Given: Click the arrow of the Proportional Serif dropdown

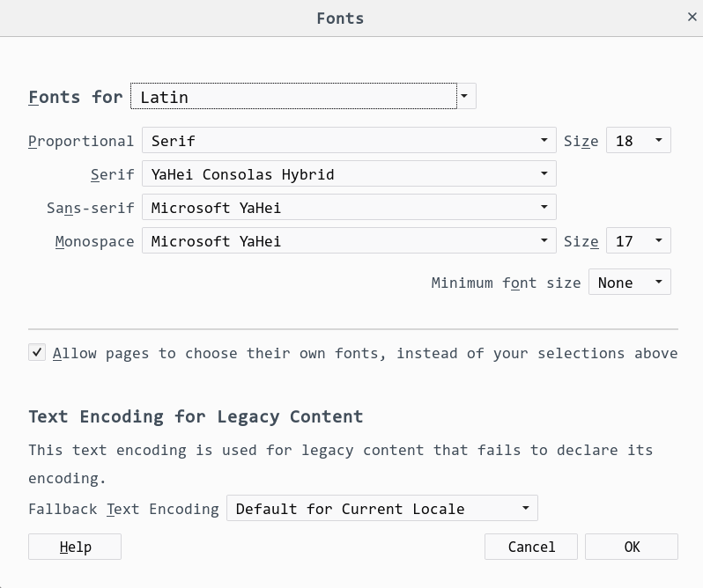Looking at the screenshot, I should coord(544,140).
